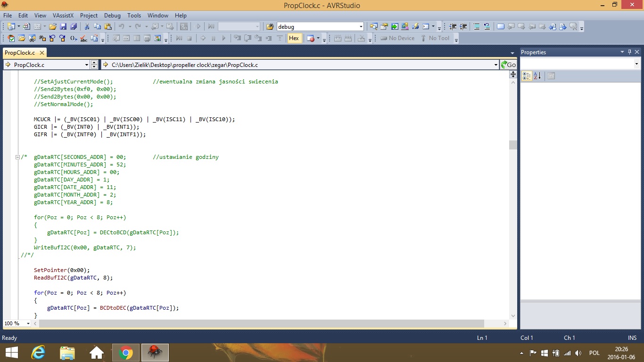This screenshot has width=644, height=362.
Task: Click the volume speaker icon in system tray
Action: [578, 353]
